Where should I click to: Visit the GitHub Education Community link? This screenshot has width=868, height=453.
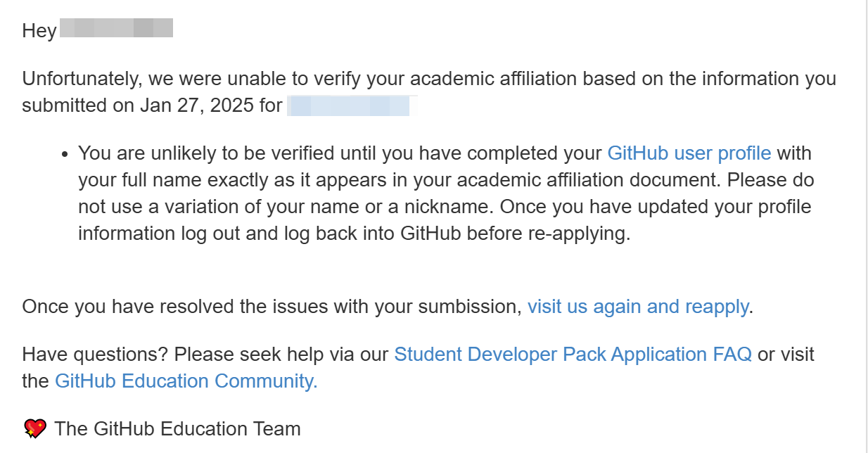(186, 381)
